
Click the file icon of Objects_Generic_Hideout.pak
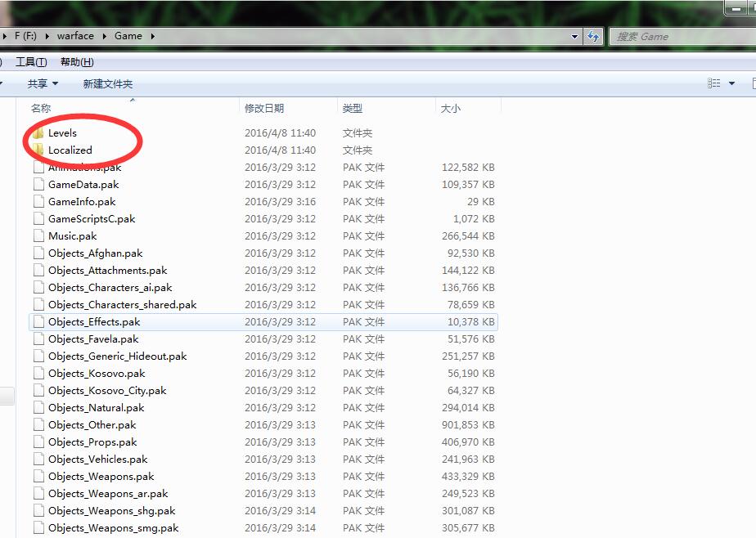click(38, 356)
